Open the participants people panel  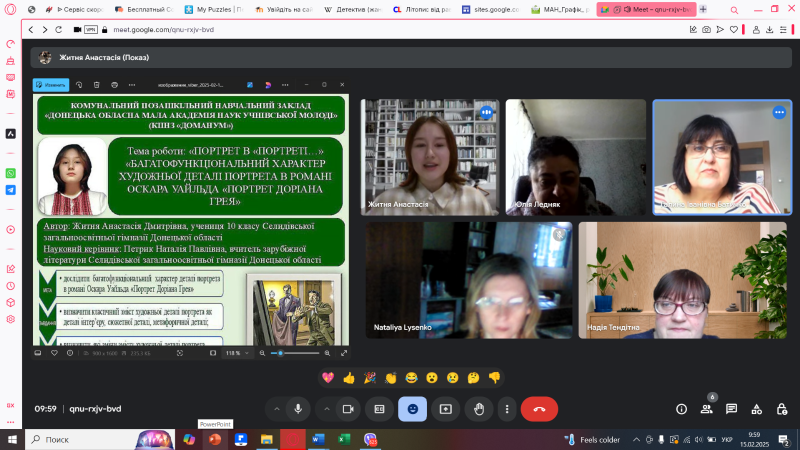[x=707, y=408]
